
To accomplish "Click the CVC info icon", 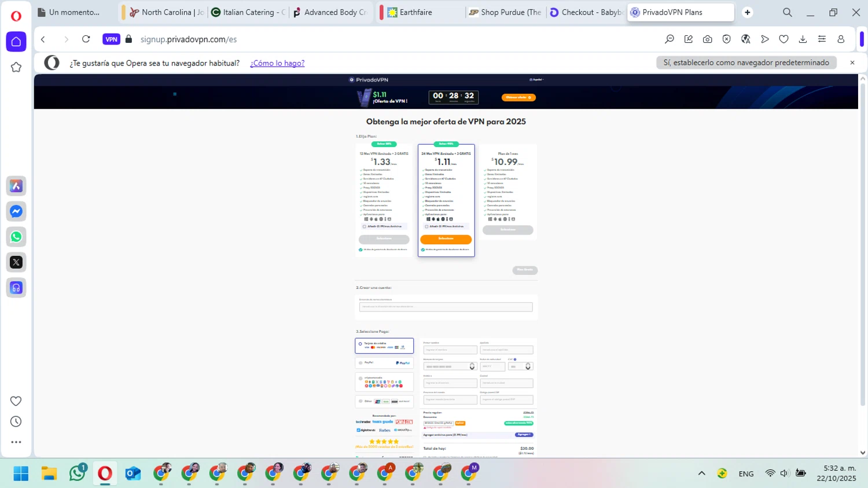I will click(515, 359).
